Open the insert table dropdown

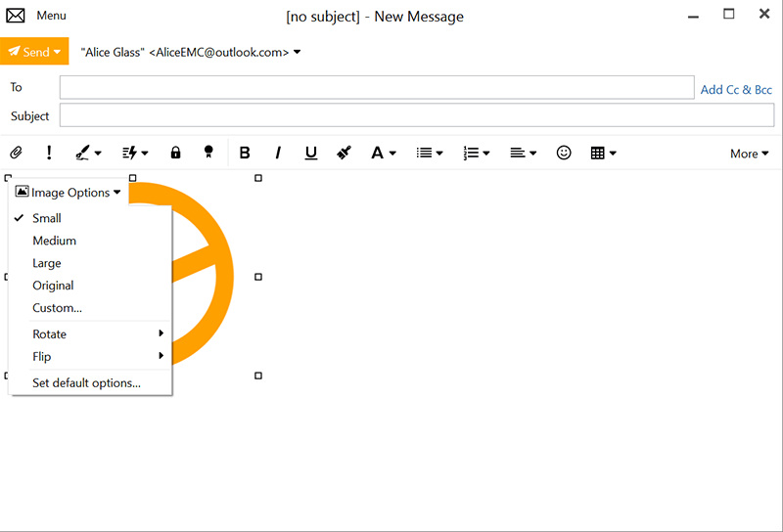(x=603, y=153)
